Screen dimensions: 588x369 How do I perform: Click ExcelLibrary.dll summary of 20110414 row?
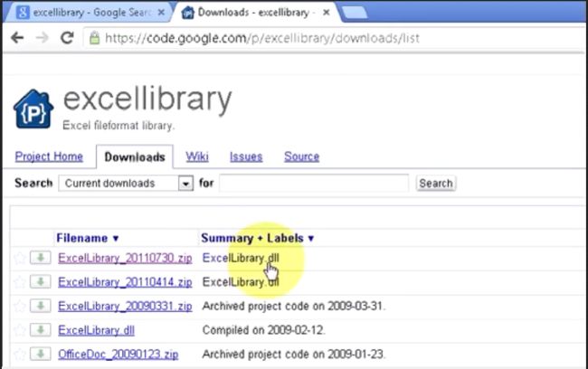(241, 282)
